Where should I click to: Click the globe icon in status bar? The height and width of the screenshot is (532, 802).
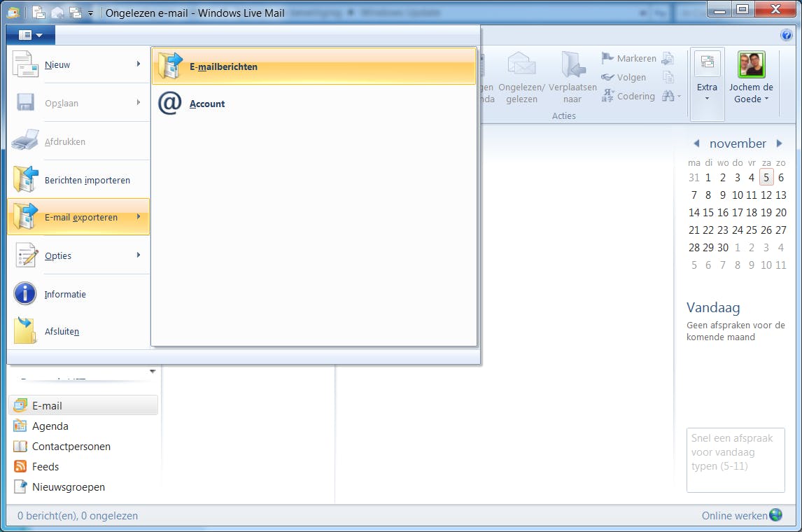[x=776, y=514]
